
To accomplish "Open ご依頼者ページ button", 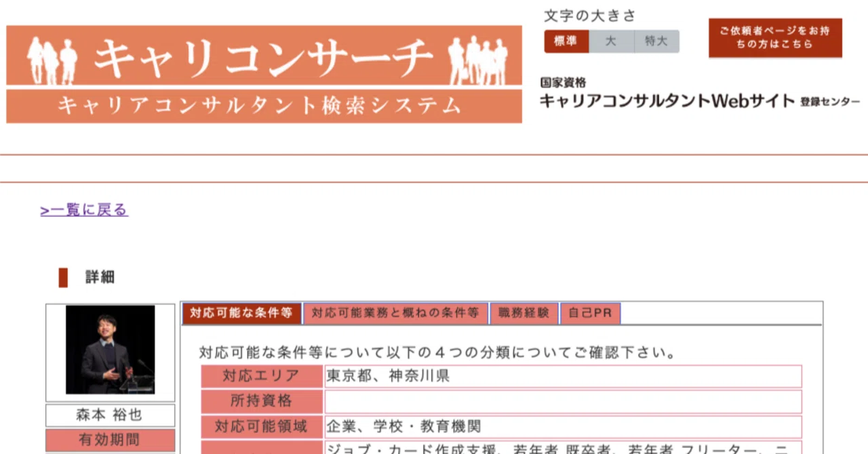I will click(x=775, y=38).
